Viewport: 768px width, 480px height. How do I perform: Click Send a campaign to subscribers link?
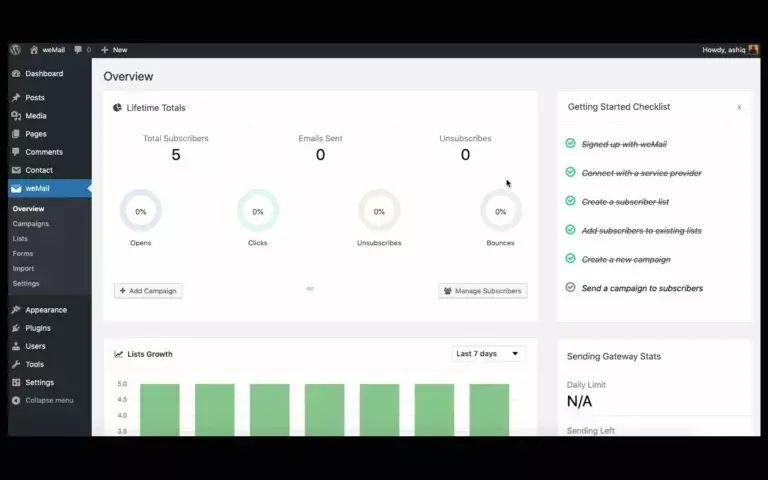[642, 288]
